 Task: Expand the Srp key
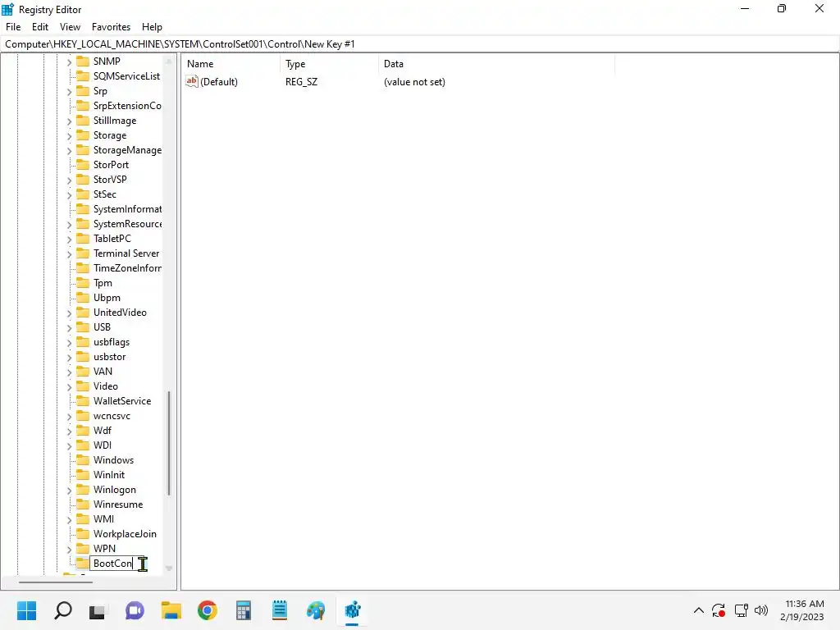click(69, 92)
